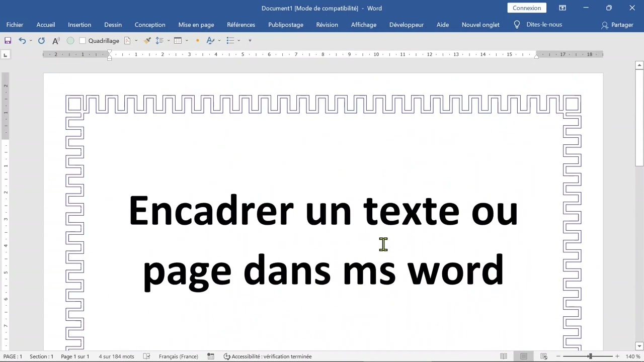Switch to the Accueil tab
644x362 pixels.
(46, 25)
